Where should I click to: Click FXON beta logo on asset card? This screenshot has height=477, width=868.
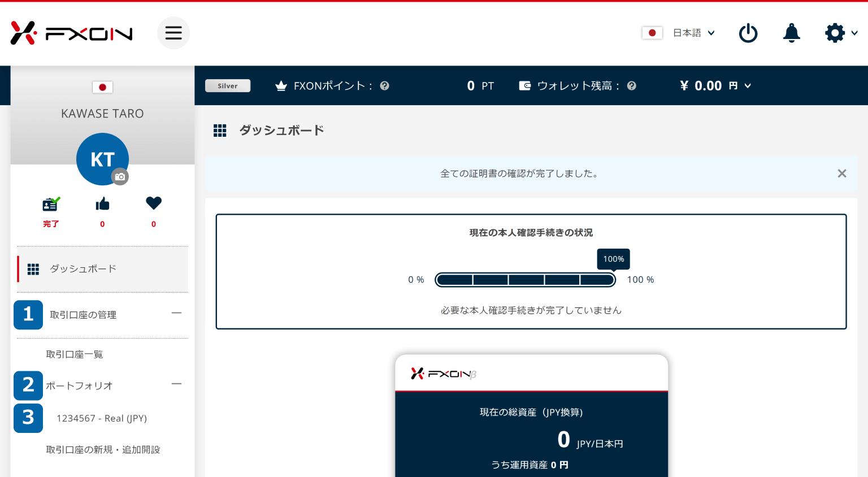coord(444,374)
